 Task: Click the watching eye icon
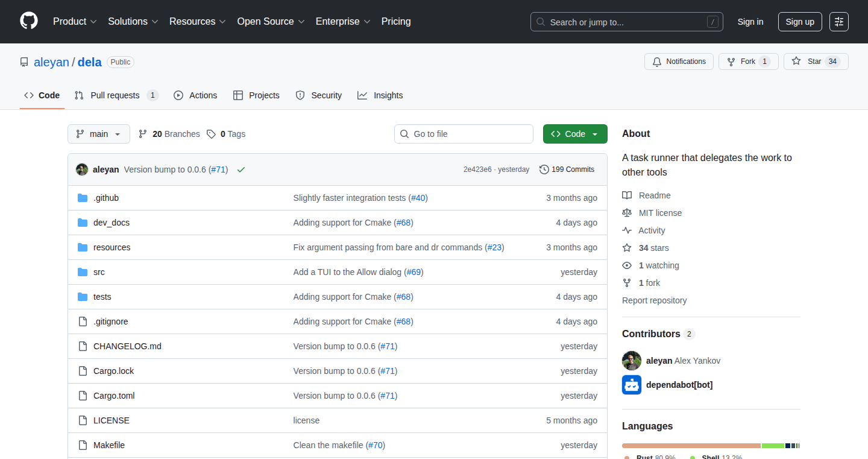627,265
